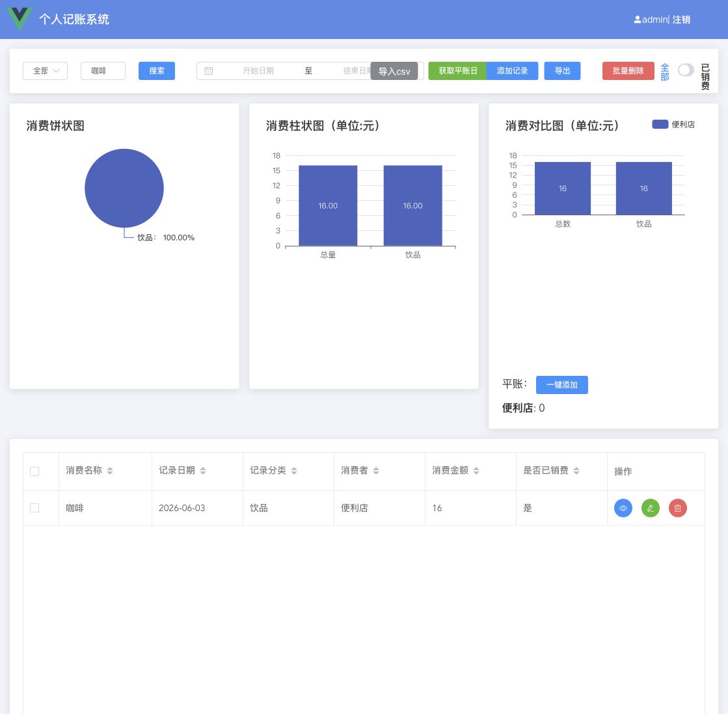Click the admin user icon
The image size is (728, 714).
pos(638,20)
